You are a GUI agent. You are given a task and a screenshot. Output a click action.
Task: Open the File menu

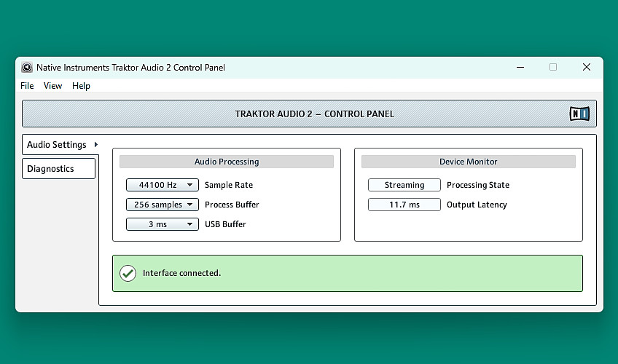pyautogui.click(x=27, y=86)
